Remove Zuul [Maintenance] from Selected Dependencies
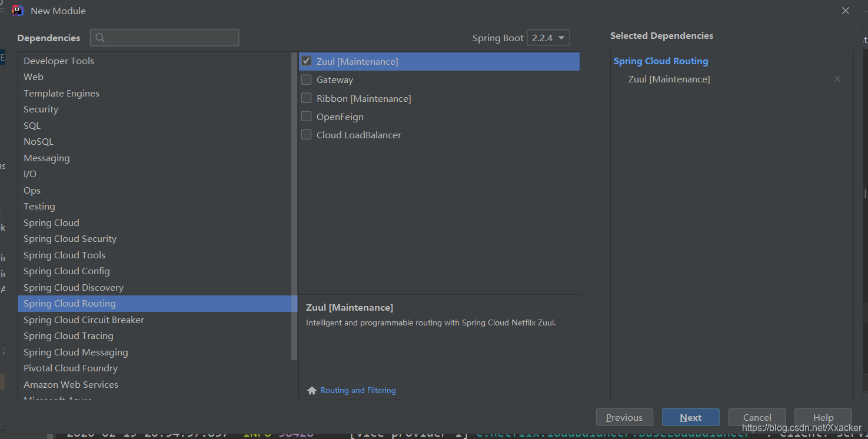This screenshot has width=868, height=439. 837,79
